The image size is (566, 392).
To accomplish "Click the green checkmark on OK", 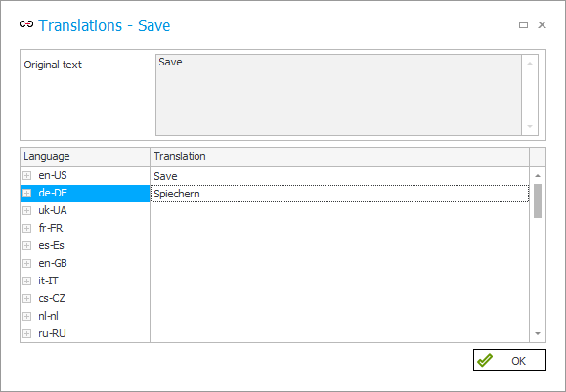I will (485, 361).
